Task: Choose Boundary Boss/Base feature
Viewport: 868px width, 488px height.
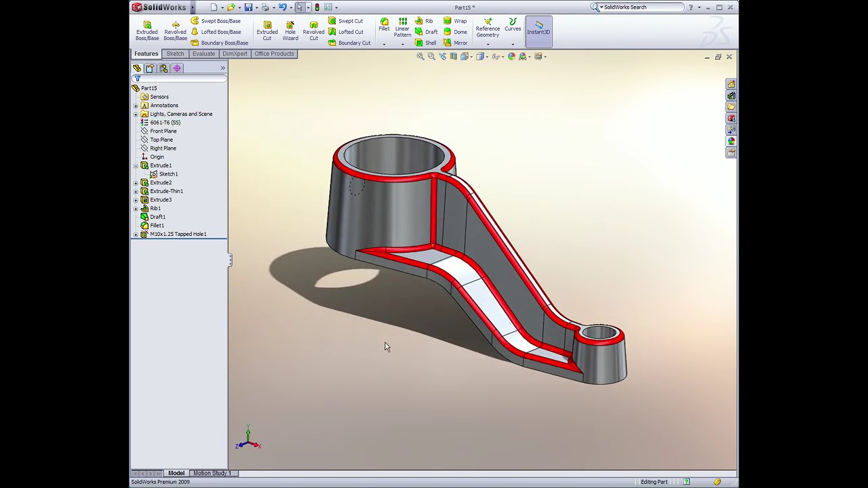Action: tap(219, 43)
